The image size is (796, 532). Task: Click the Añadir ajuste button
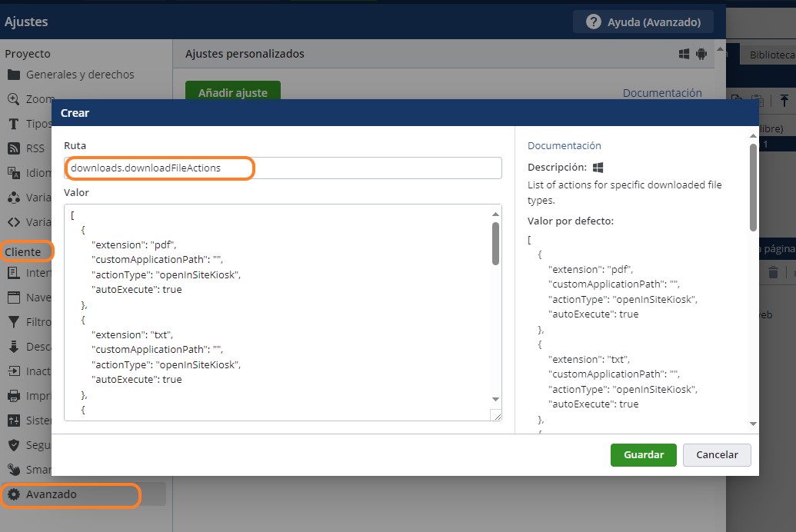(232, 92)
